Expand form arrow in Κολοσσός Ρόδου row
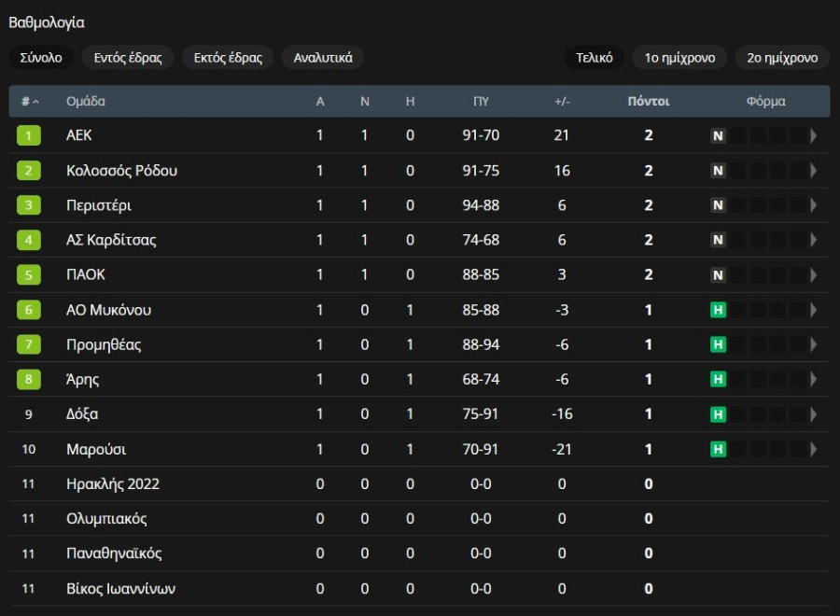 coord(813,171)
